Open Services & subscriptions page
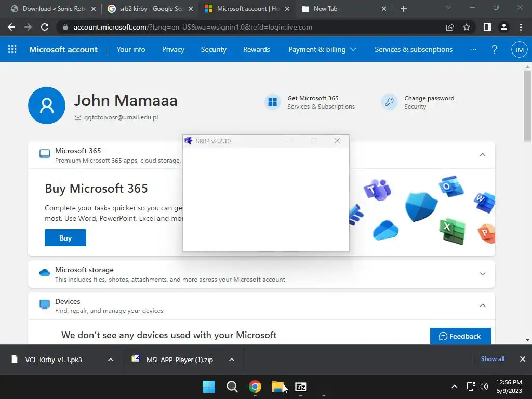Image resolution: width=532 pixels, height=399 pixels. (413, 49)
